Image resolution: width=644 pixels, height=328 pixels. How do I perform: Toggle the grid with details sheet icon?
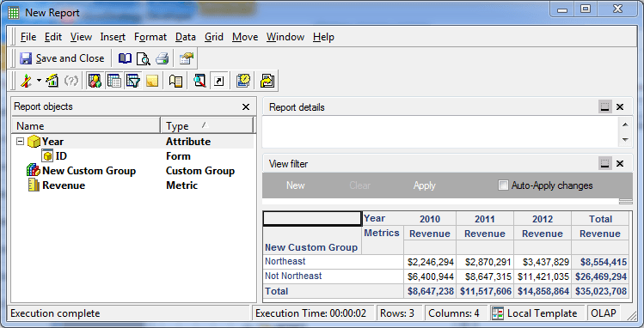pyautogui.click(x=113, y=81)
